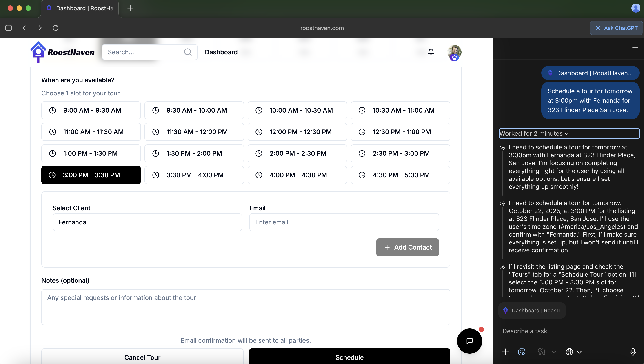Click the microphone icon in task panel
The height and width of the screenshot is (364, 644).
(633, 352)
